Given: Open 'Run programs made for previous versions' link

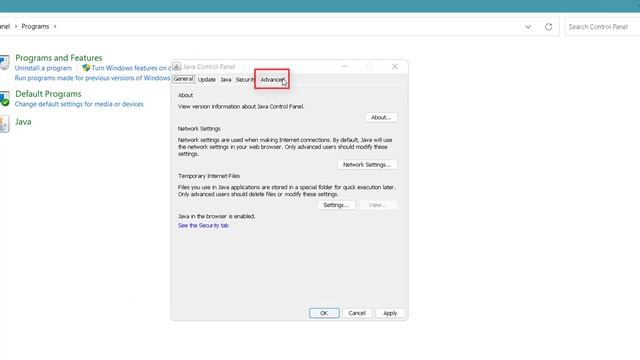Looking at the screenshot, I should click(92, 78).
